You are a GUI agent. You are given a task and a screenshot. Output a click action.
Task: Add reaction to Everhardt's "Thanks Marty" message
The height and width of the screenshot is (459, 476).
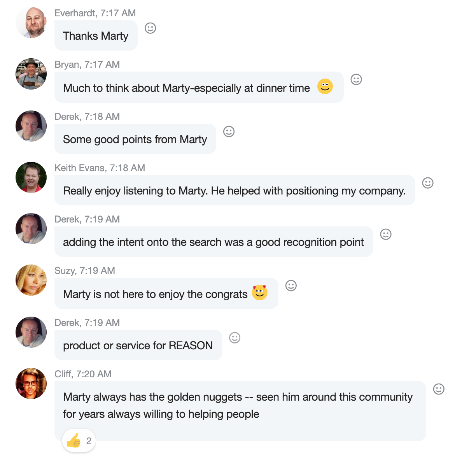click(150, 28)
